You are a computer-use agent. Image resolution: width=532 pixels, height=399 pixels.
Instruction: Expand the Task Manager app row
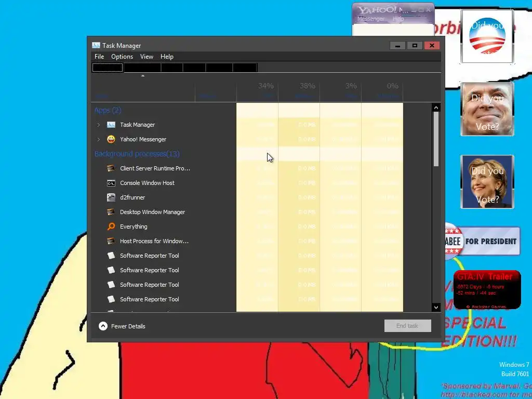(98, 125)
